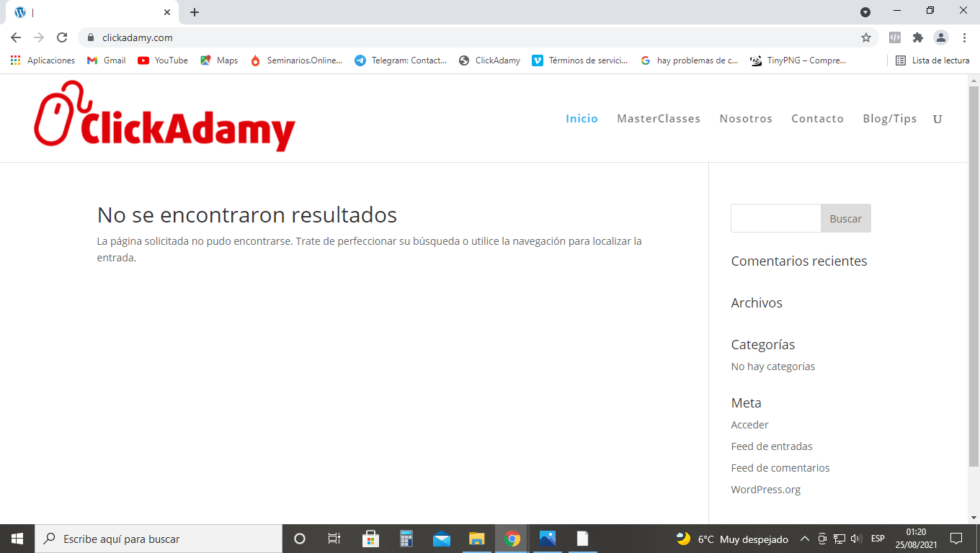This screenshot has height=553, width=980.
Task: Open the Telegram: Contact bookmark
Action: point(401,60)
